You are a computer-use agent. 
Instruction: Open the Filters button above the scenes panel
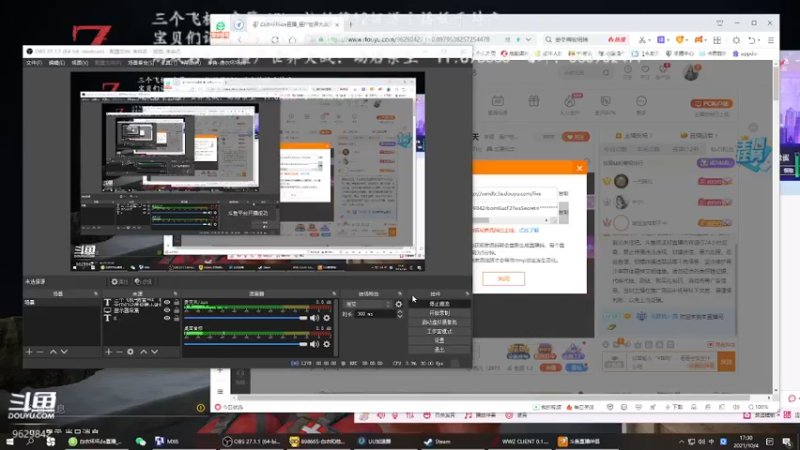(x=143, y=282)
